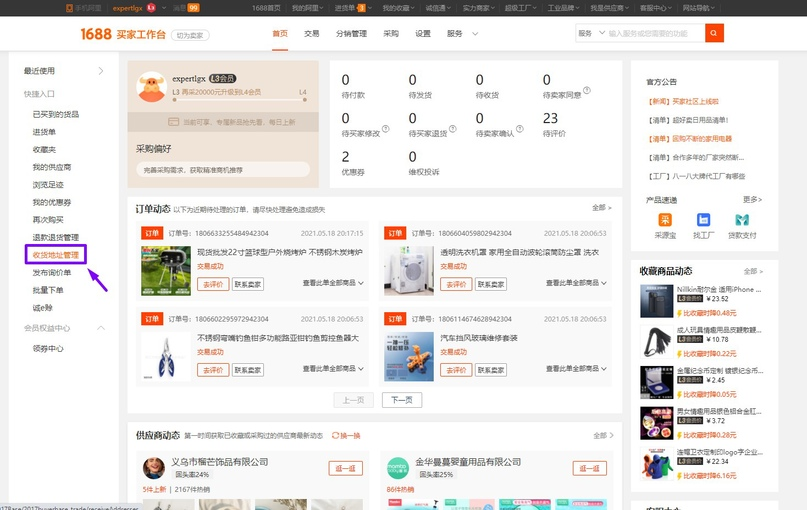Select the 首页 tab
This screenshot has width=807, height=510.
point(280,33)
